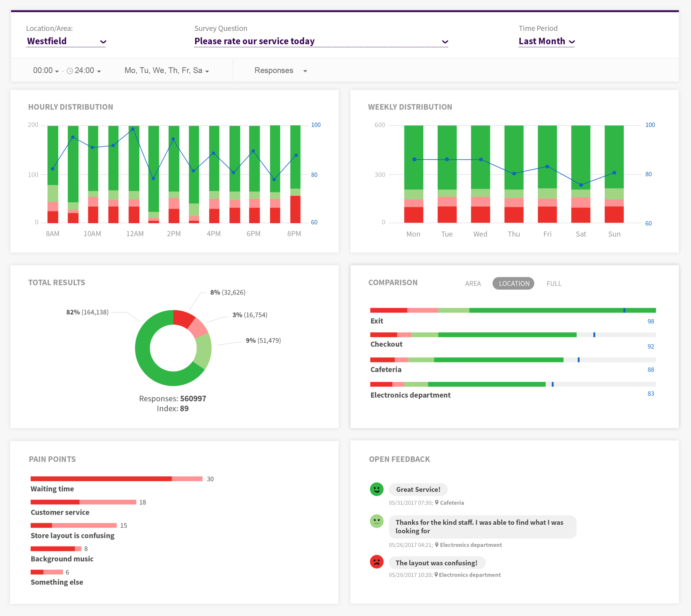The width and height of the screenshot is (691, 616).
Task: Click the red sad face icon
Action: click(x=376, y=562)
